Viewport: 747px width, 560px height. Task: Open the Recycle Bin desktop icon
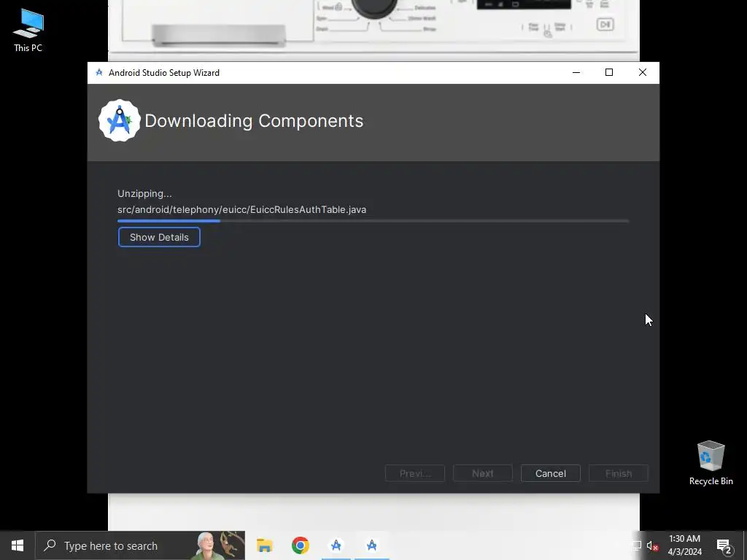711,463
